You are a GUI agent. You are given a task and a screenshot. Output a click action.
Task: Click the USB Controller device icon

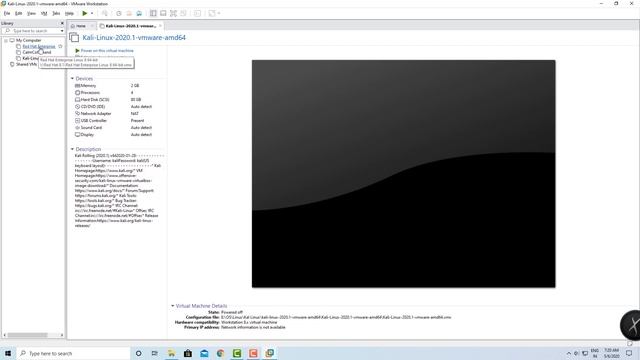pos(78,120)
